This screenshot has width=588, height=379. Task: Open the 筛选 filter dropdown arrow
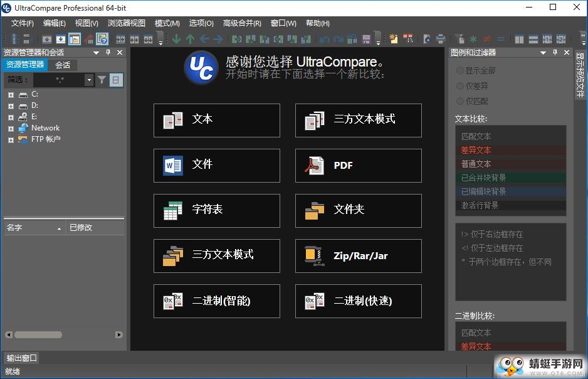(89, 80)
